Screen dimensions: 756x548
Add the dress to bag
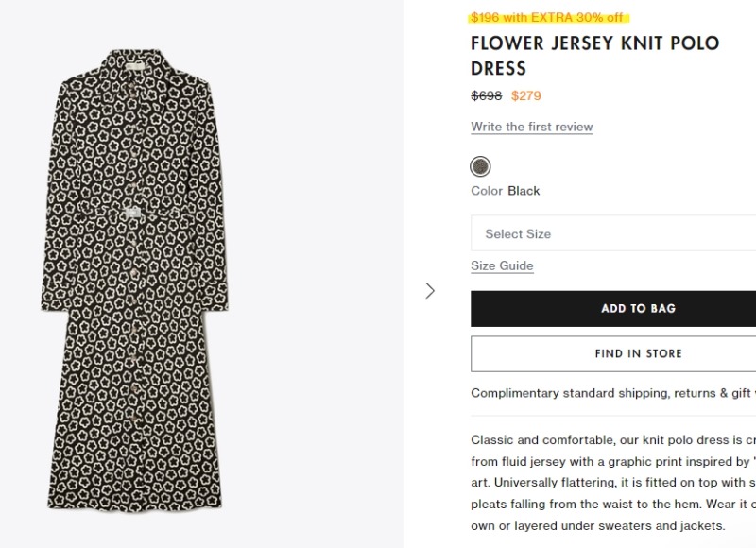click(613, 308)
